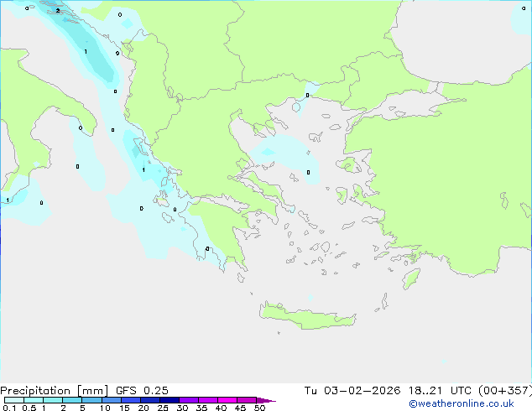Select the 2–5 mm legend swatch
Viewport: 532px width, 411px height.
(72, 400)
